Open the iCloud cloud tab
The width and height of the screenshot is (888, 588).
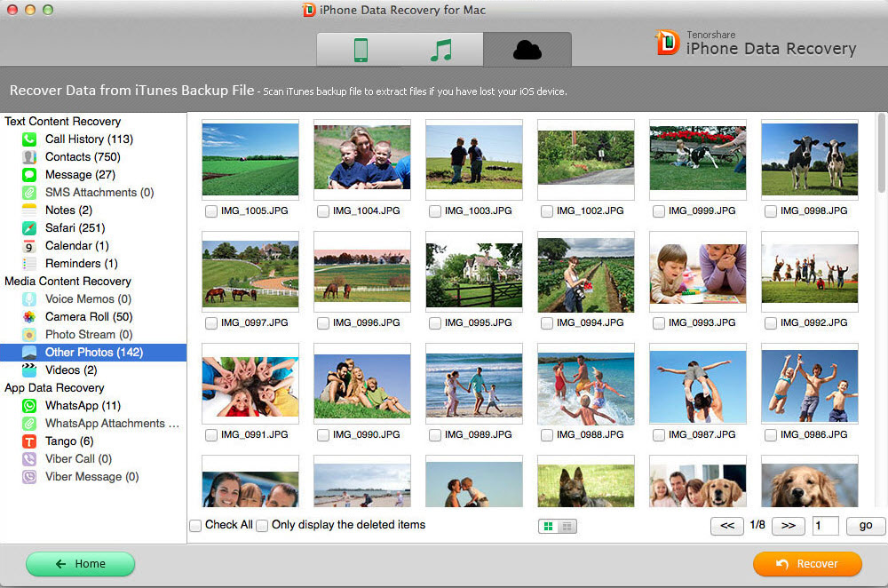pos(527,50)
